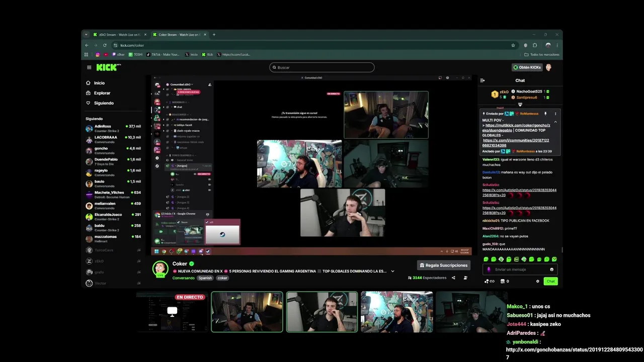
Task: Collapse the chat panel with the arrow icon
Action: [x=482, y=80]
